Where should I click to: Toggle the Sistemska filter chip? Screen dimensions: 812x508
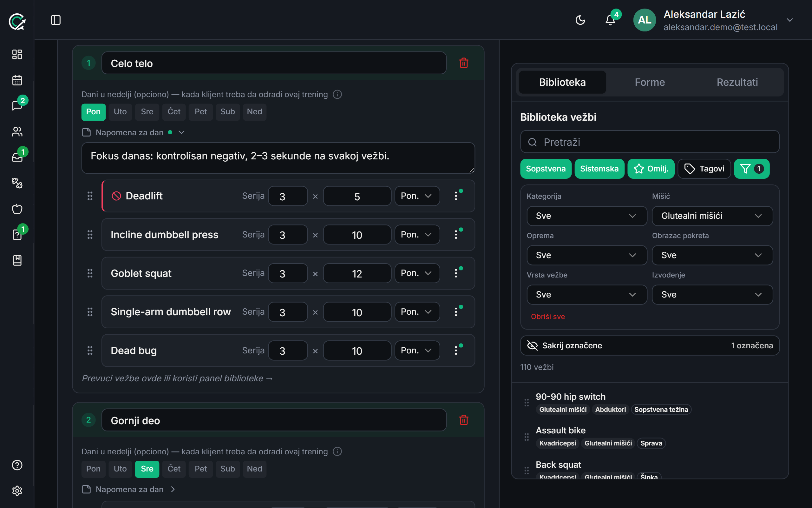coord(599,169)
